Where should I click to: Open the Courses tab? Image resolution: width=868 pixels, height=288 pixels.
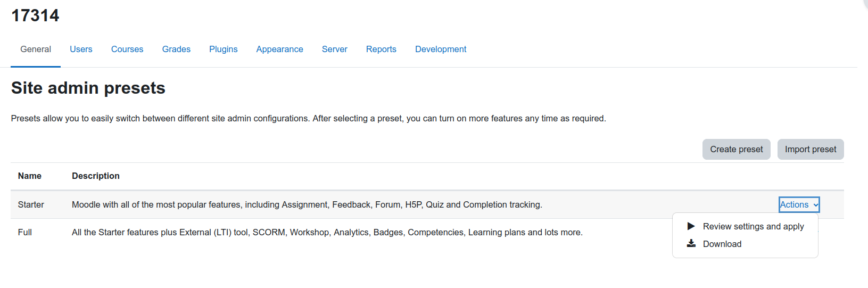tap(127, 49)
